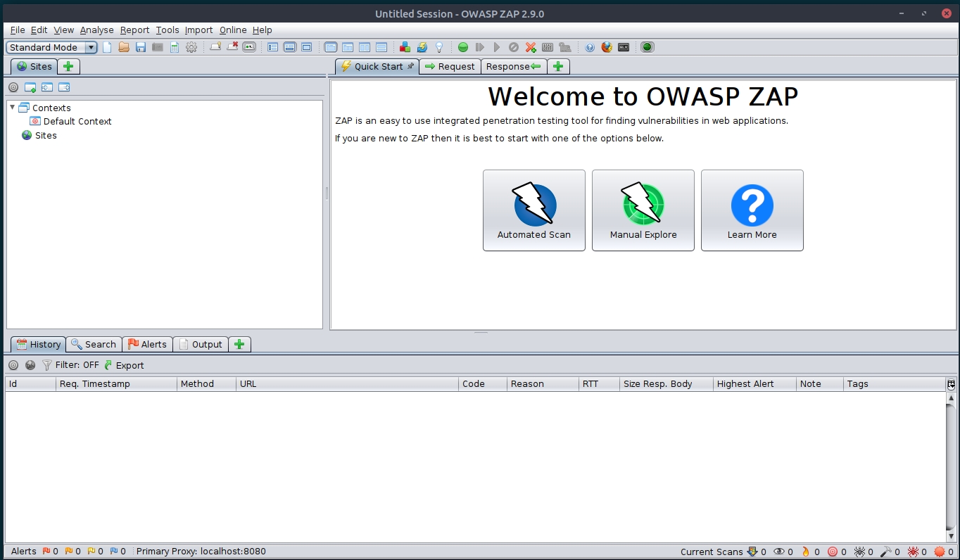This screenshot has height=560, width=960.
Task: Click the New Context icon in Sites panel
Action: point(30,87)
